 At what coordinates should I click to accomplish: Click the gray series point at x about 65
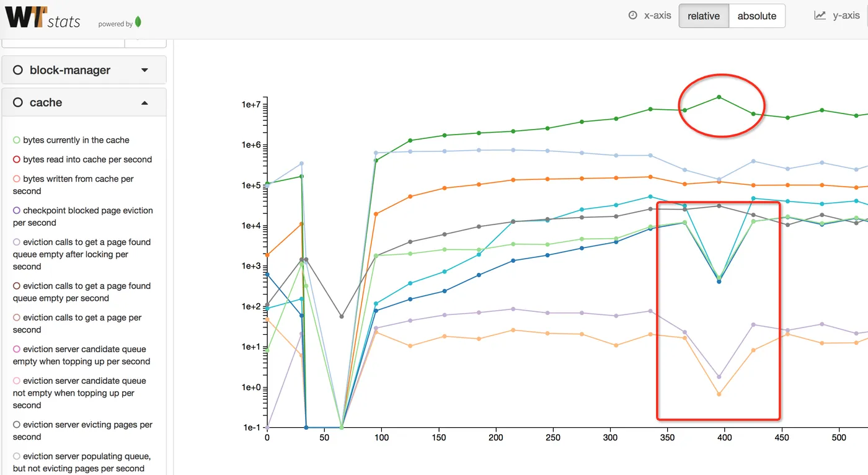point(342,317)
